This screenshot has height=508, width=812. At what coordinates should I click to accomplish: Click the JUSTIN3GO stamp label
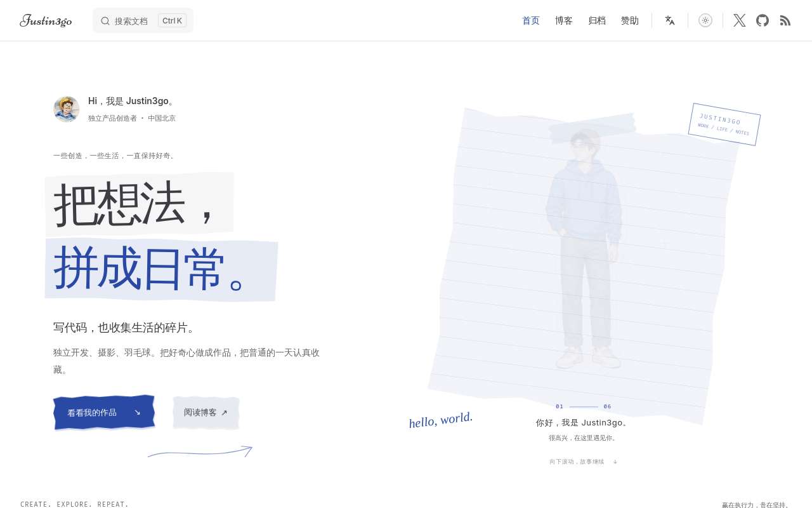724,124
